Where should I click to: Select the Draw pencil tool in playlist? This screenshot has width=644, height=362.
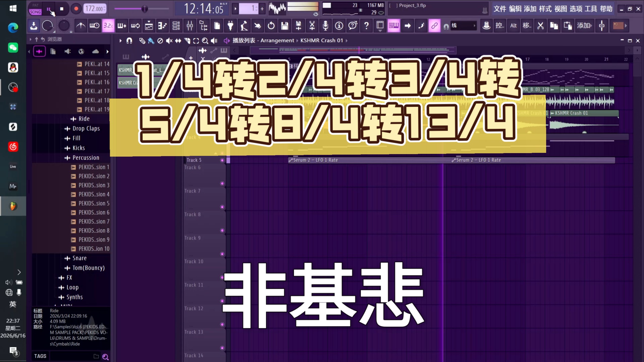[142, 40]
